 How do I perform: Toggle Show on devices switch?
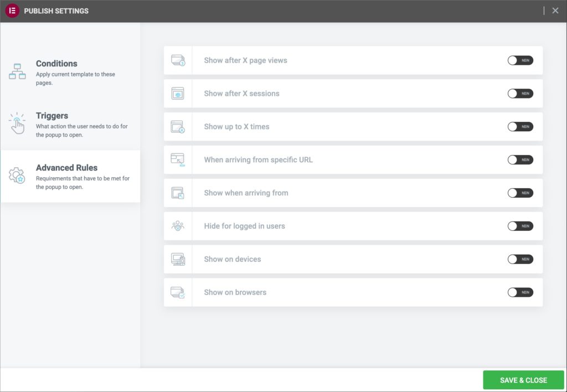pos(520,259)
